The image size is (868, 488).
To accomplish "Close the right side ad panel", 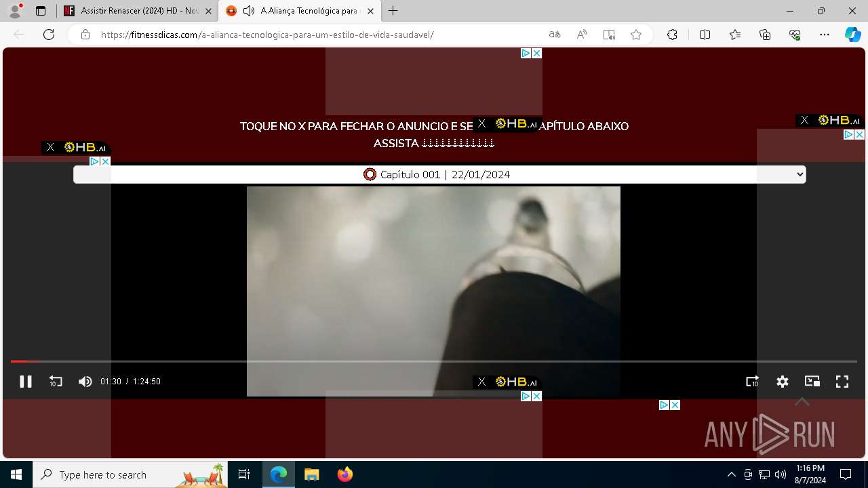I will pos(859,135).
